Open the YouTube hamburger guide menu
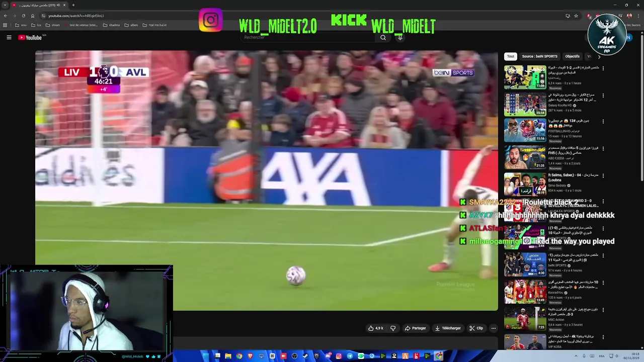The width and height of the screenshot is (644, 362). [9, 37]
